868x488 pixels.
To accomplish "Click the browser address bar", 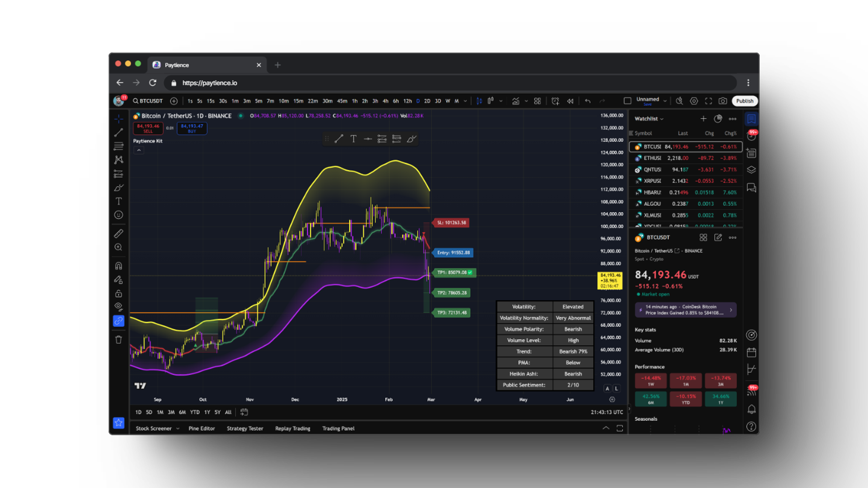I will pyautogui.click(x=450, y=83).
